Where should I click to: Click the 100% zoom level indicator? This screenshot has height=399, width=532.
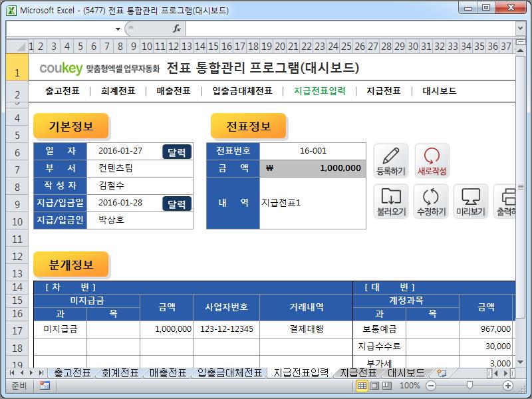point(410,386)
